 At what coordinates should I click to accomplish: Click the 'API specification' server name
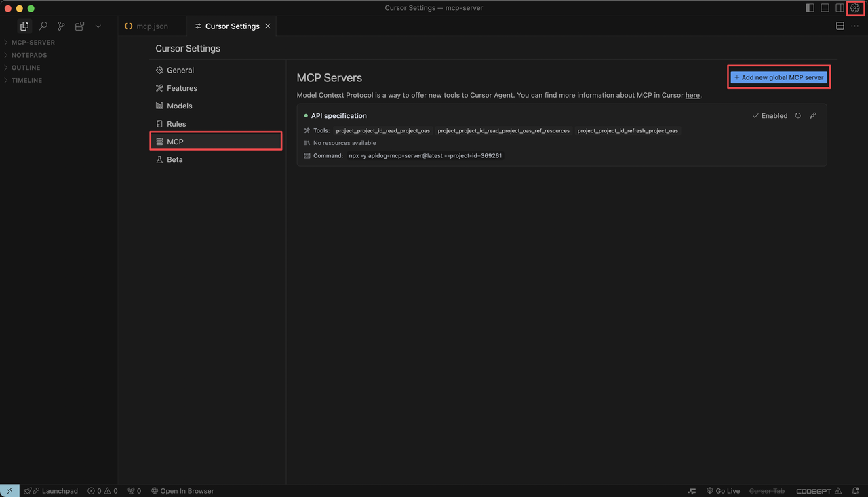pyautogui.click(x=339, y=116)
